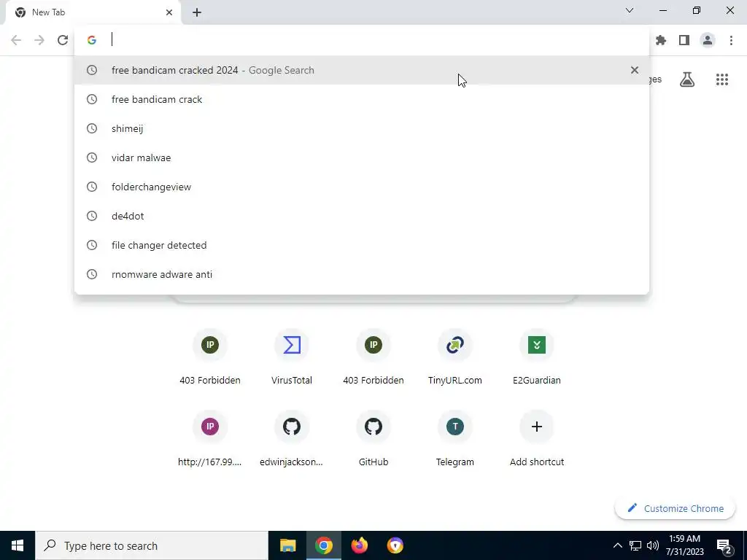This screenshot has height=560, width=747.
Task: Open File Explorer from taskbar
Action: tap(287, 545)
